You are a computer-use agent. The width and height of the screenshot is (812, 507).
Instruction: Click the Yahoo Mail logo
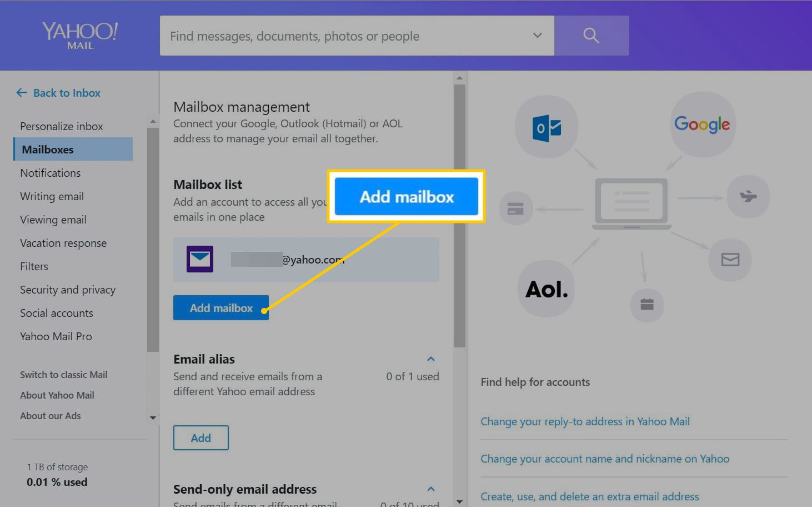click(80, 36)
